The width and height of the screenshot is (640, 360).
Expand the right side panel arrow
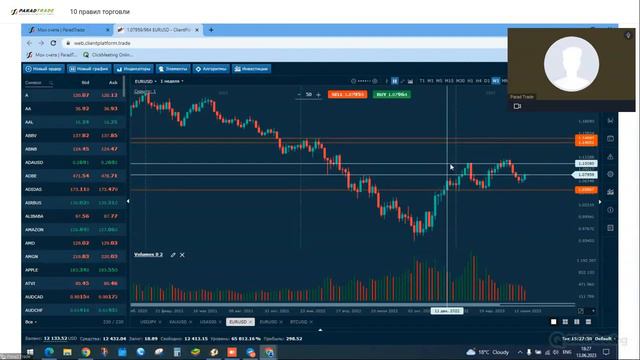[600, 202]
